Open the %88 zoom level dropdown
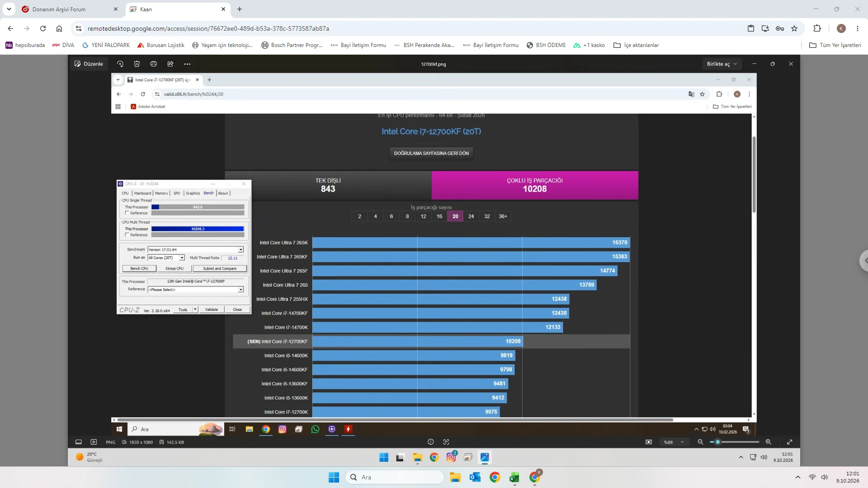 click(x=674, y=442)
